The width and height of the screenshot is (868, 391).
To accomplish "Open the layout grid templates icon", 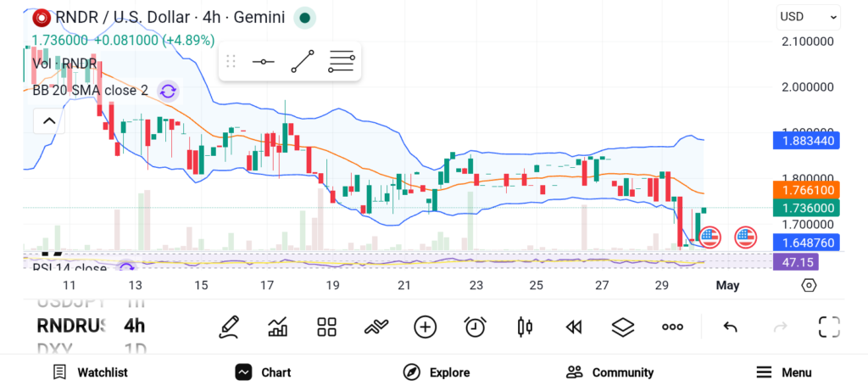I will tap(326, 327).
